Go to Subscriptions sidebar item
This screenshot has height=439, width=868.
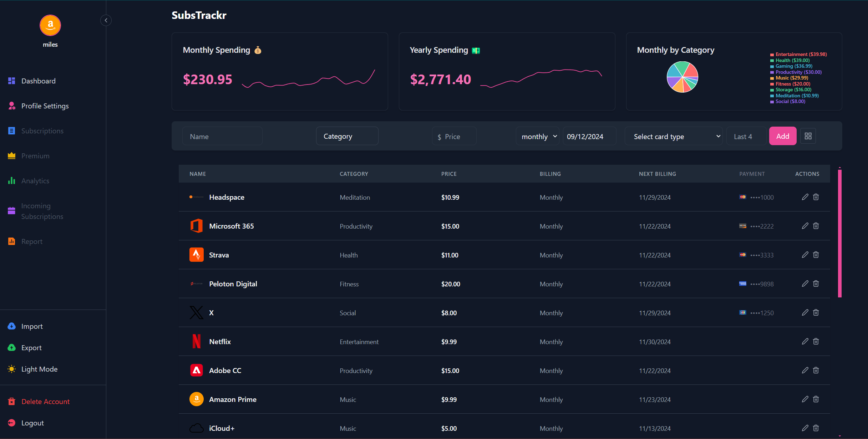coord(42,131)
